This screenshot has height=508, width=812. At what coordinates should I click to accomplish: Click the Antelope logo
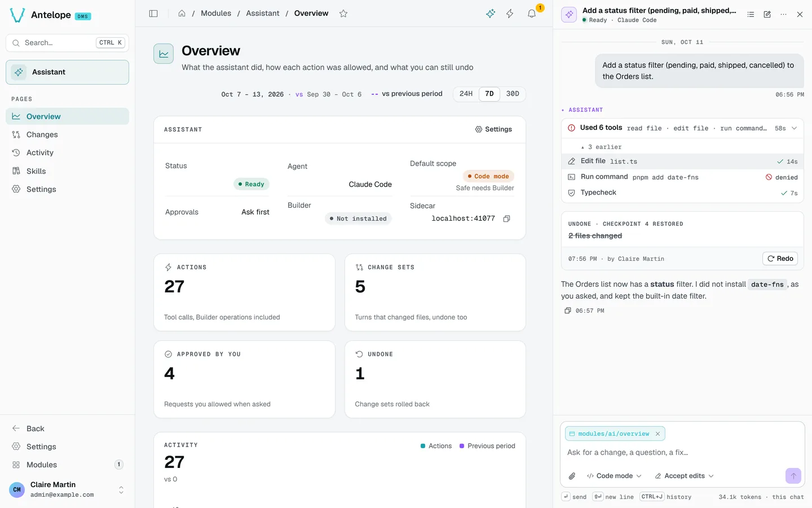click(x=17, y=15)
